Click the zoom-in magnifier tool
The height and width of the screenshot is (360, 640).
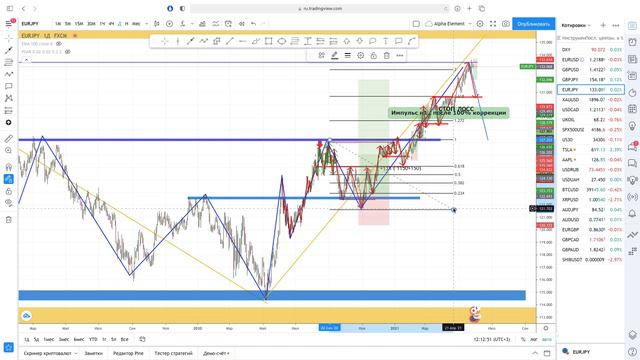pyautogui.click(x=9, y=151)
